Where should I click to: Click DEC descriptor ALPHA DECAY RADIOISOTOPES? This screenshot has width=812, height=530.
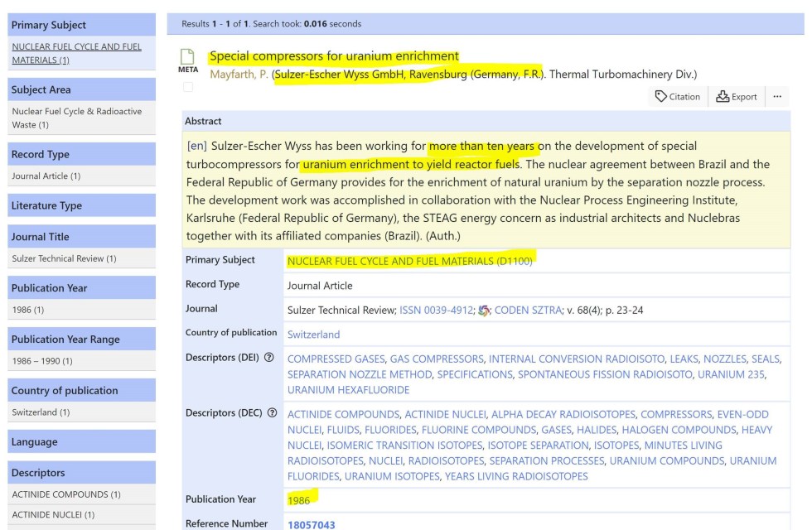(563, 414)
